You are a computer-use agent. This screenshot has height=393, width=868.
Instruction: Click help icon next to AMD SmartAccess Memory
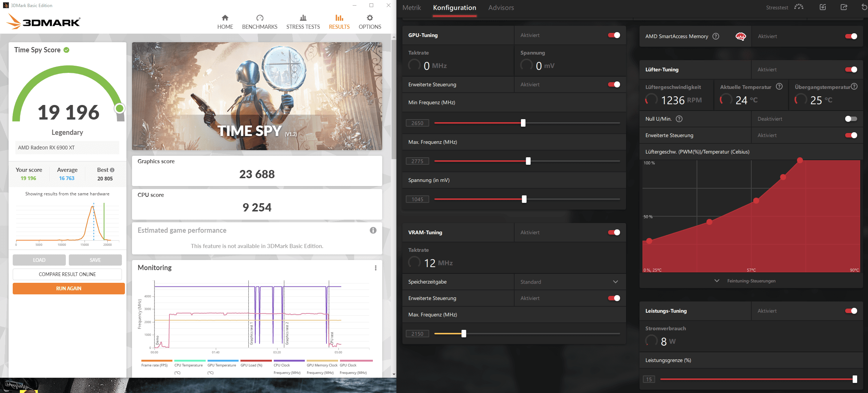click(x=716, y=36)
